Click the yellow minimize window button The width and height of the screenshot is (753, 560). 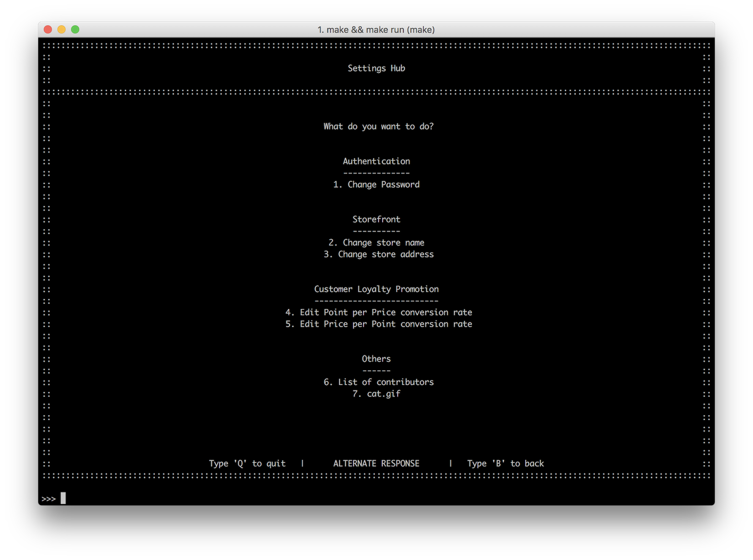61,30
